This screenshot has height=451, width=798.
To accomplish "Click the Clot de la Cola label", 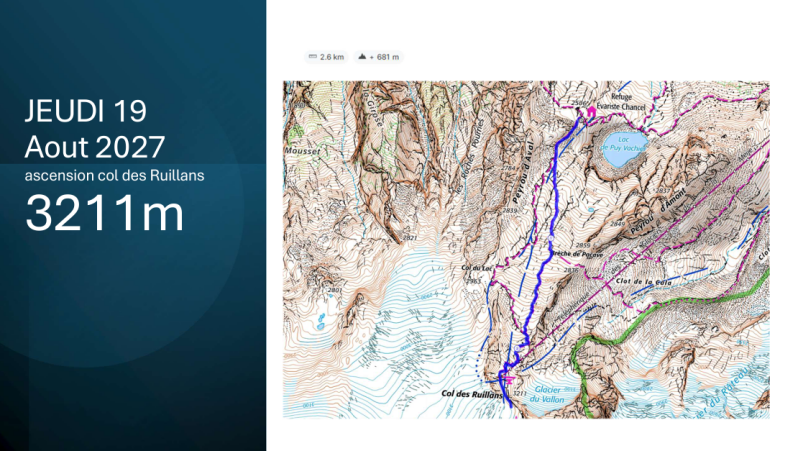I will pyautogui.click(x=644, y=281).
